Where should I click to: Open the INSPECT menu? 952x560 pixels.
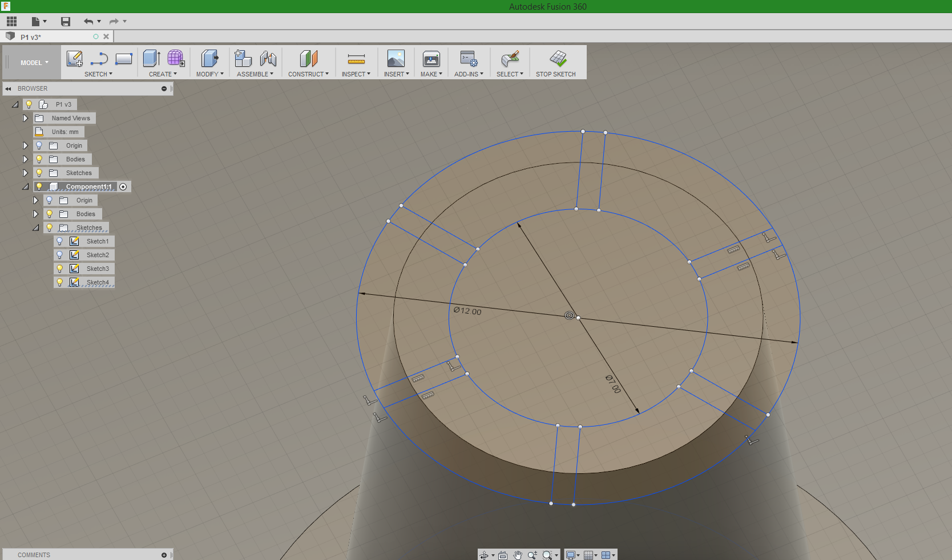356,74
